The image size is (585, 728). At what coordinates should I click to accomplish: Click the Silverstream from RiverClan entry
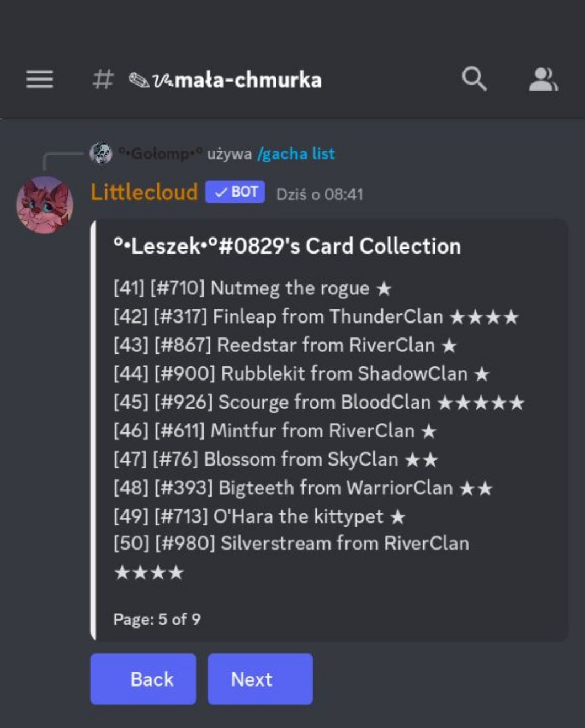(x=291, y=557)
